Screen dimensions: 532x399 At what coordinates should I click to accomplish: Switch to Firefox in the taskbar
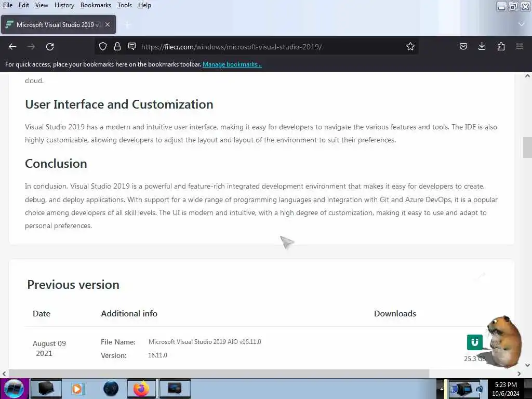[x=141, y=389]
